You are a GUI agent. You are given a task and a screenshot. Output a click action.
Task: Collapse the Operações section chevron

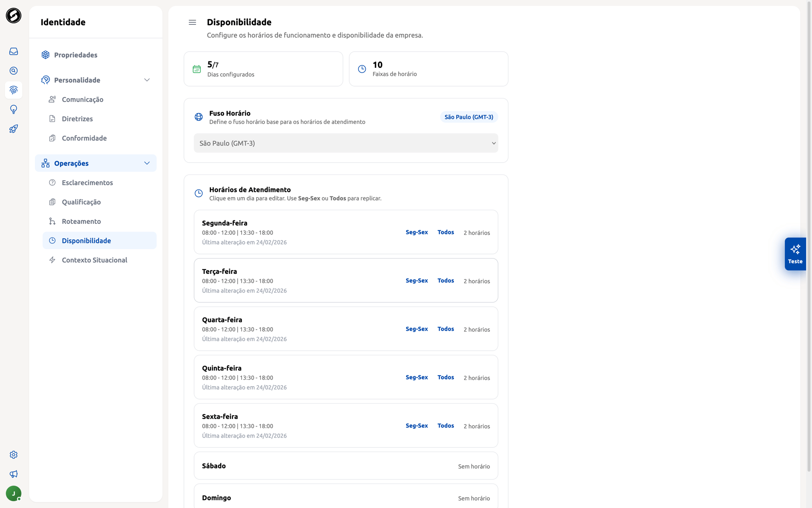(147, 163)
